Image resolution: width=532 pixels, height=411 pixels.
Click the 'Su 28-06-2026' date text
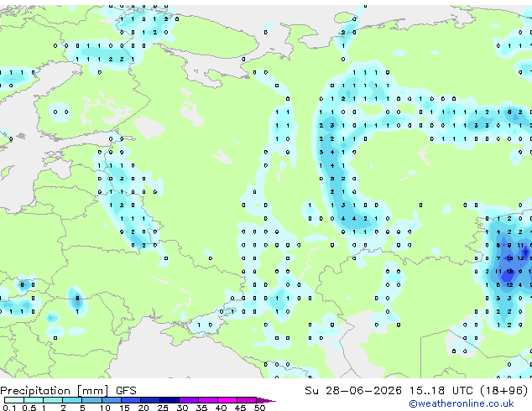tap(353, 391)
